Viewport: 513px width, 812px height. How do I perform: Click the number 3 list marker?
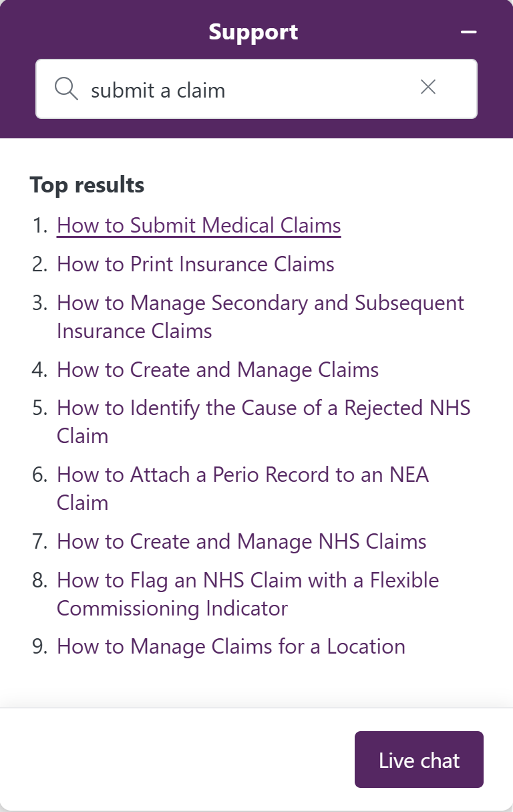click(39, 303)
